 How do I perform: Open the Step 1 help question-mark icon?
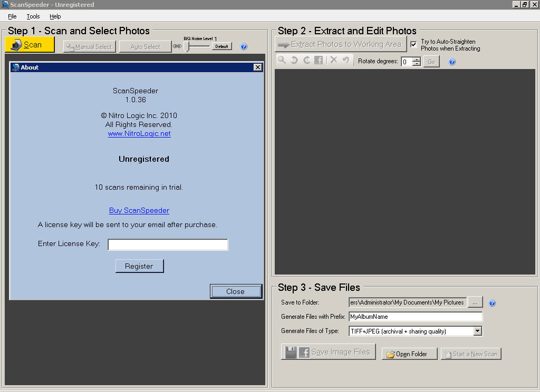pos(244,46)
